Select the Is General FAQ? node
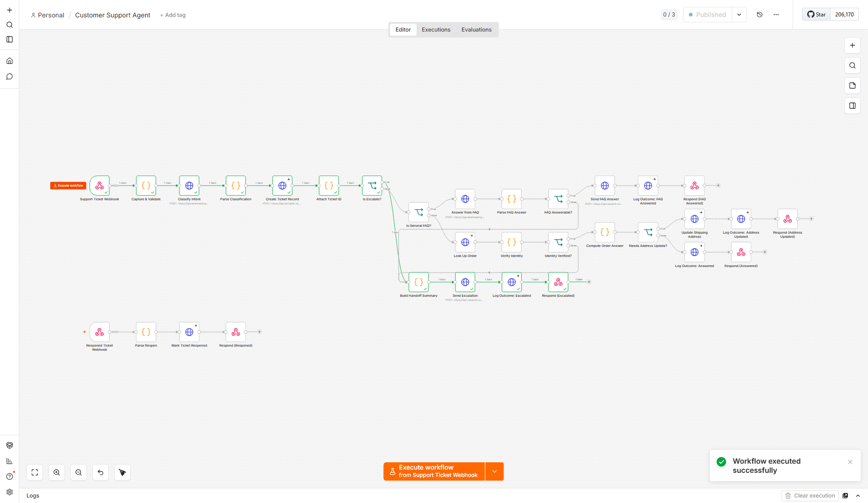 (418, 212)
